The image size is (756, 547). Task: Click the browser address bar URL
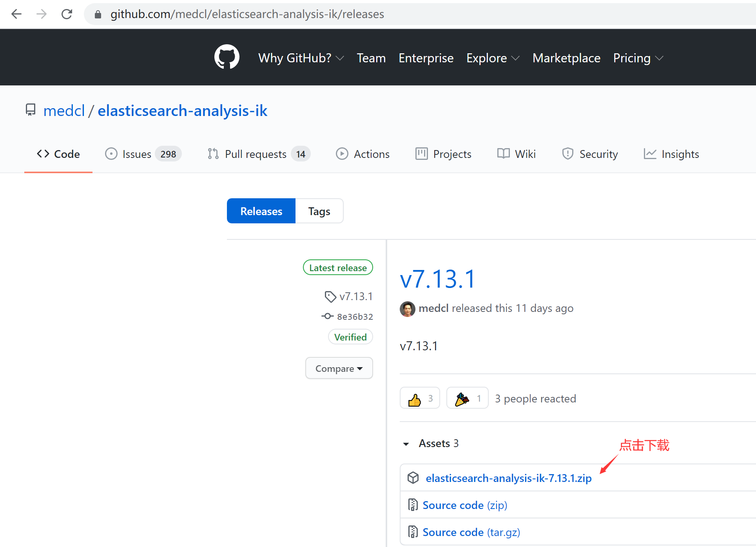click(247, 14)
